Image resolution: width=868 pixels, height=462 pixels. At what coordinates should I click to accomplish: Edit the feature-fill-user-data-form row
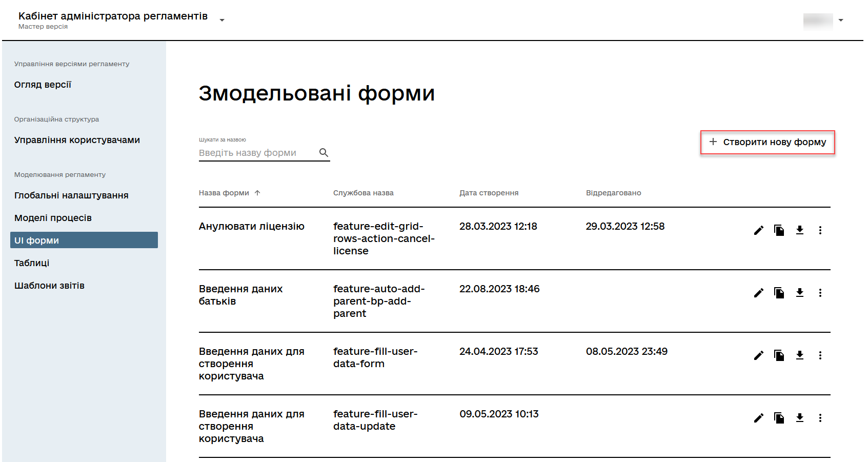coord(759,355)
